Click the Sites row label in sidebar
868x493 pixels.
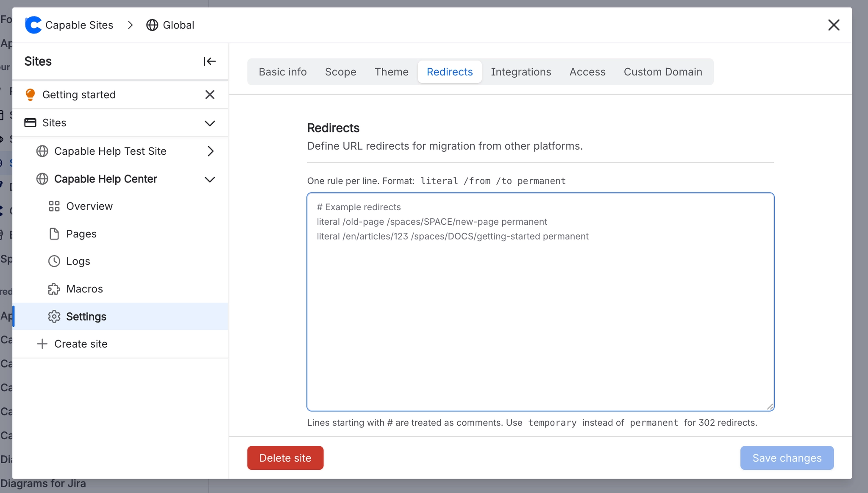click(54, 123)
